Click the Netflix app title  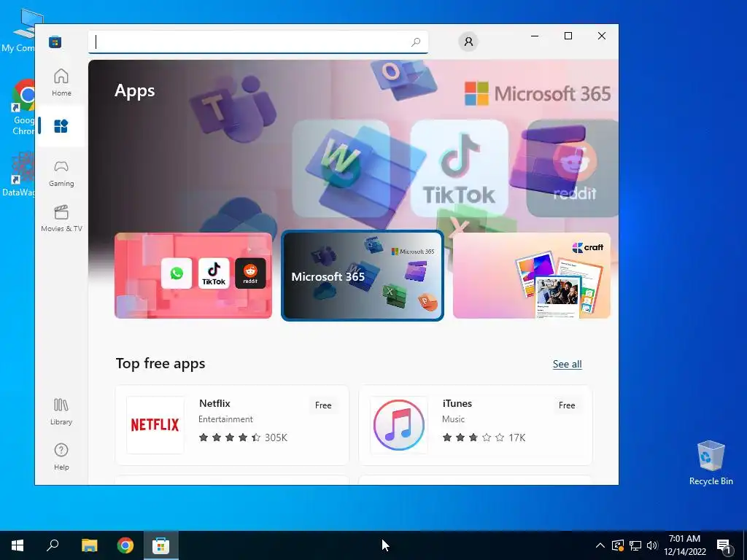(x=214, y=403)
